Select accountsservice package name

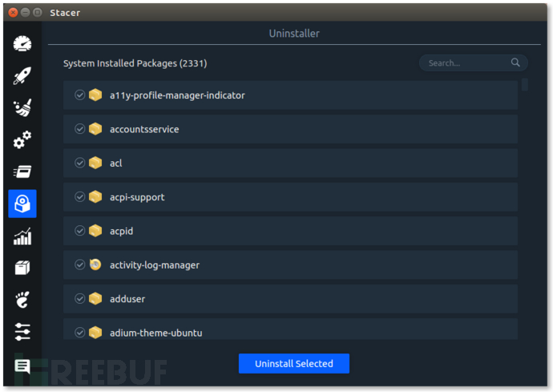pyautogui.click(x=144, y=129)
